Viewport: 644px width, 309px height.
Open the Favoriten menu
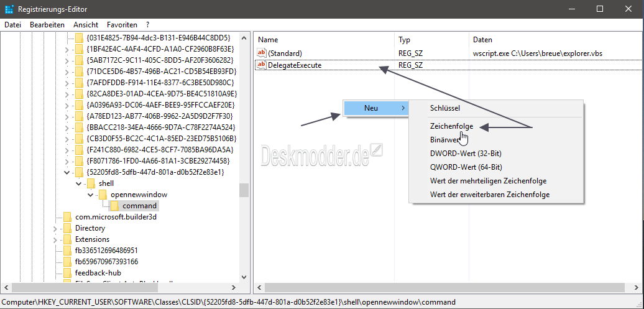(x=122, y=25)
